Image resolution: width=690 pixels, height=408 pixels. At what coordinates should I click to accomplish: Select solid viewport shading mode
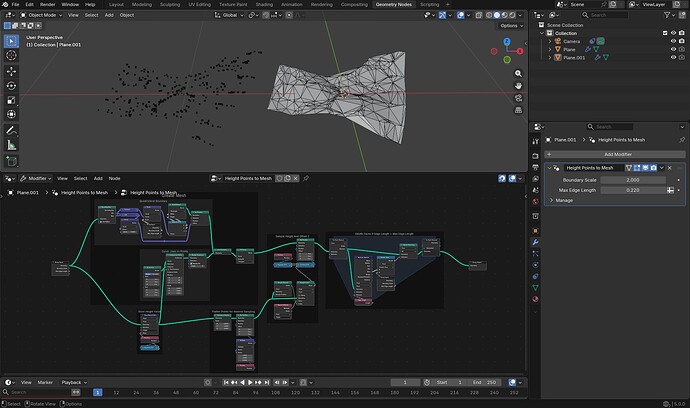[497, 15]
